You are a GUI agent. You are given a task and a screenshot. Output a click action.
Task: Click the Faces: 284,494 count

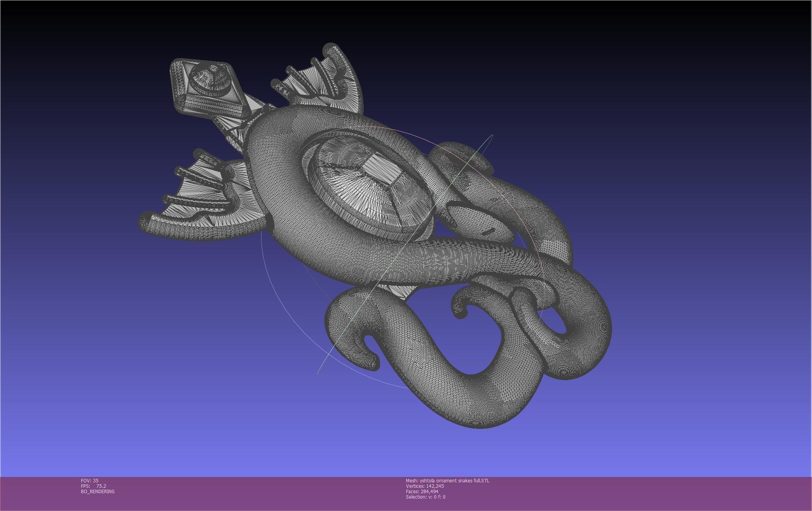point(422,491)
